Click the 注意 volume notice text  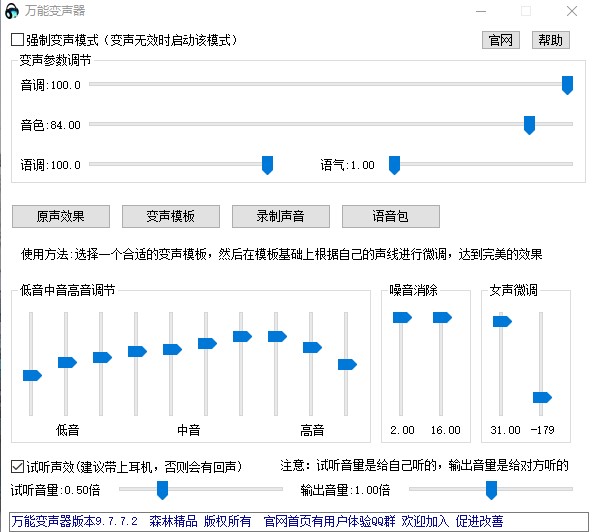(x=424, y=465)
